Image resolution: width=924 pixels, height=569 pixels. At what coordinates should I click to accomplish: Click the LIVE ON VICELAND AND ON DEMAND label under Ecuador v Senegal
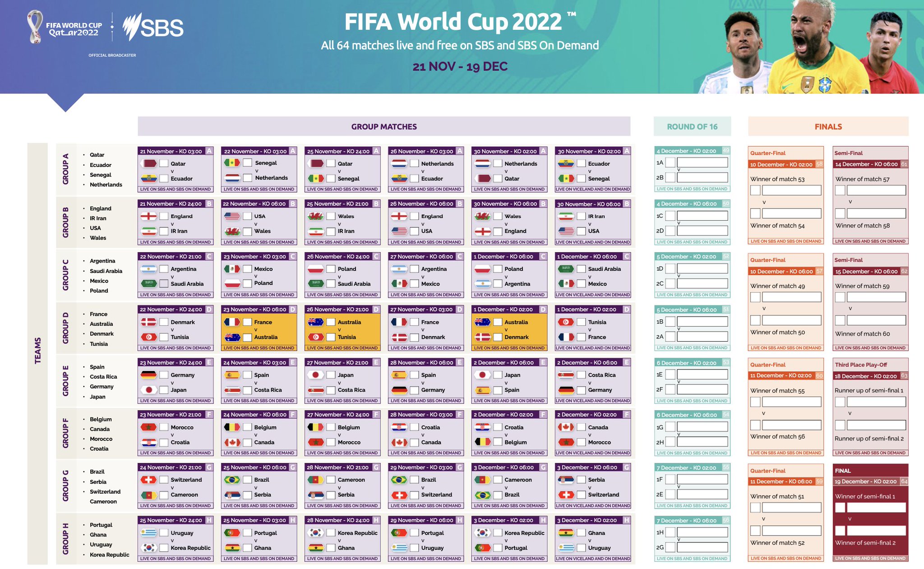point(593,190)
